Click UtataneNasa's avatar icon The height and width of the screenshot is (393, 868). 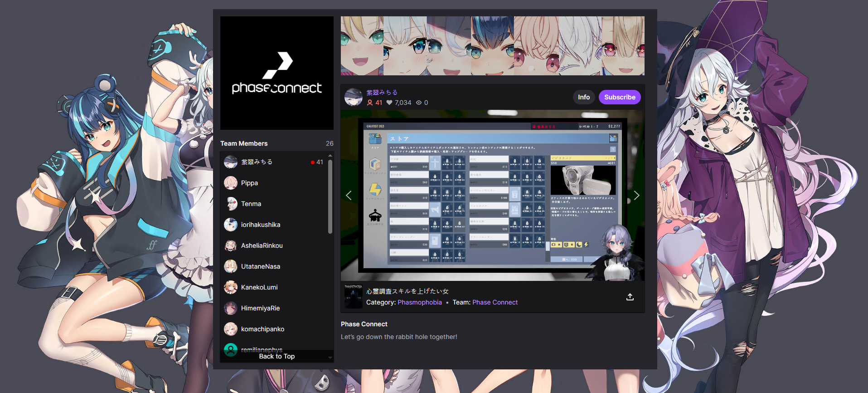click(231, 266)
